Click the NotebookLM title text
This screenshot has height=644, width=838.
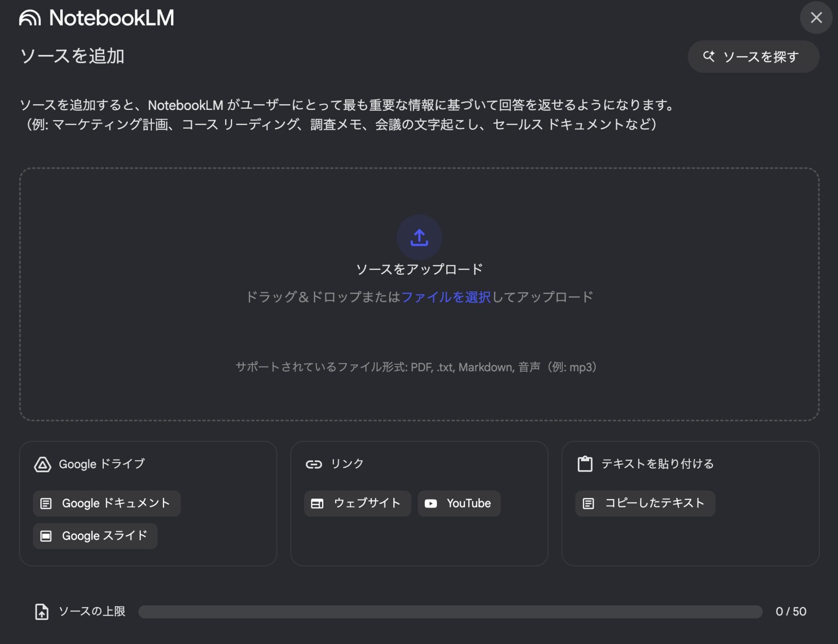tap(111, 18)
